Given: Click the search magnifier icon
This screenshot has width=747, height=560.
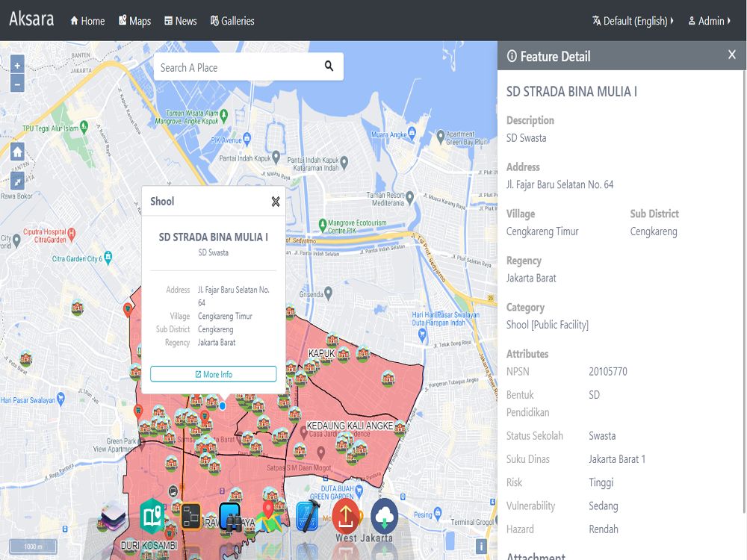Looking at the screenshot, I should [x=329, y=66].
